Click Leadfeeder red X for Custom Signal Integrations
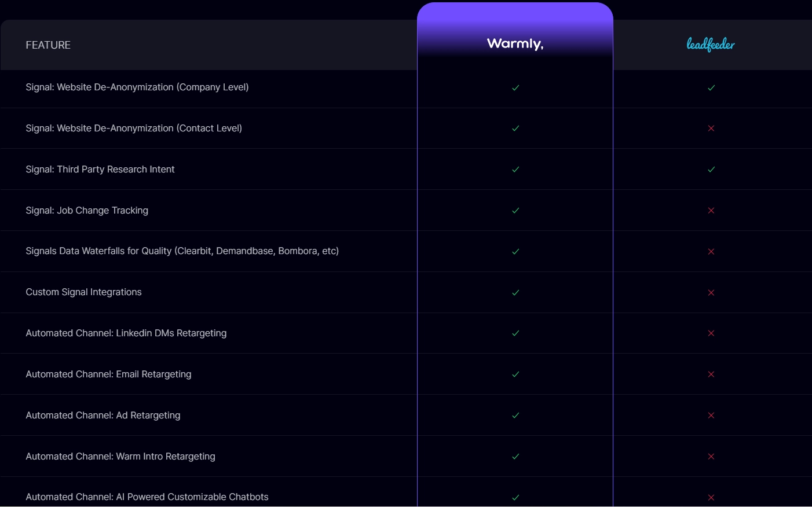 pos(711,293)
